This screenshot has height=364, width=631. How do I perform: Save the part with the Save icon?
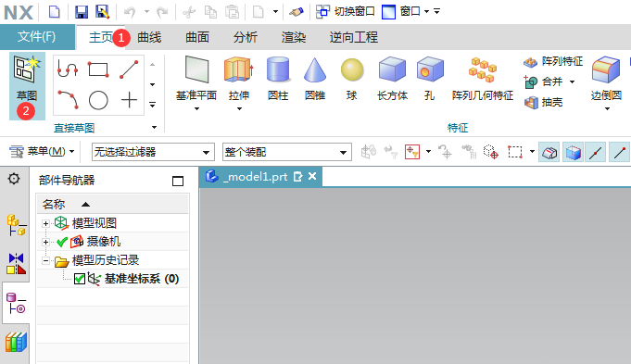pyautogui.click(x=82, y=12)
